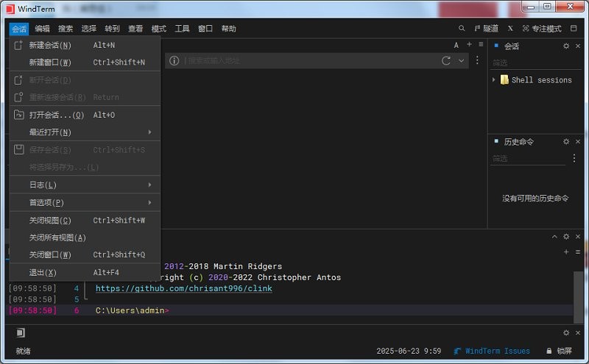Choose 打开会话 menu entry
The height and width of the screenshot is (364, 589).
[56, 115]
